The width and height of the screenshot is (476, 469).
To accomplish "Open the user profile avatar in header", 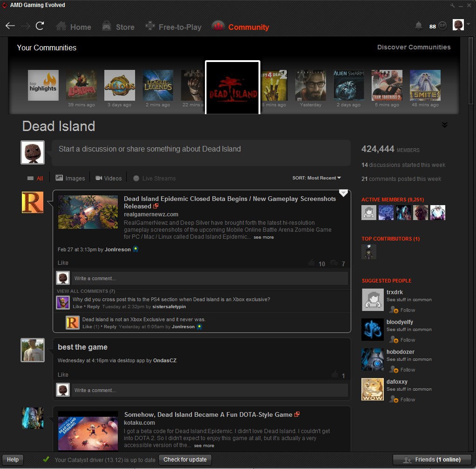I will pyautogui.click(x=458, y=25).
